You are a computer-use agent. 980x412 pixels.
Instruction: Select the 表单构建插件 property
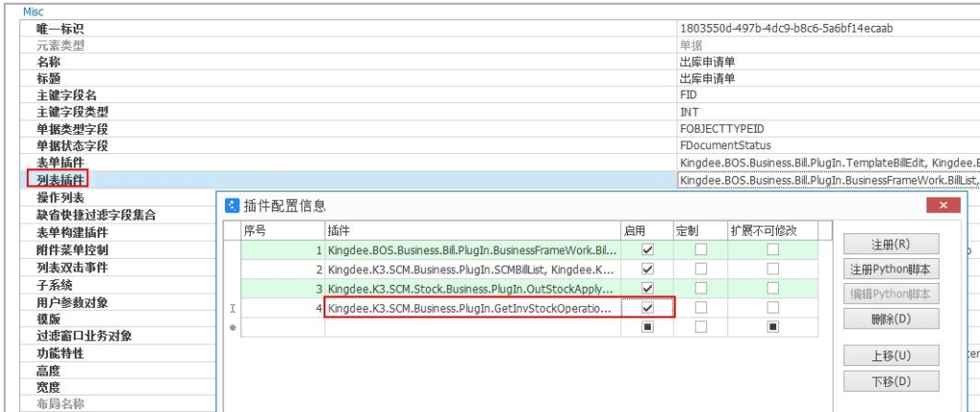click(72, 233)
